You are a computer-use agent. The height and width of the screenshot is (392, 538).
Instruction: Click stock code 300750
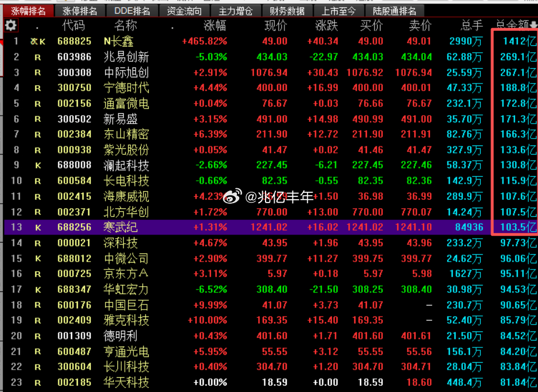pyautogui.click(x=74, y=88)
